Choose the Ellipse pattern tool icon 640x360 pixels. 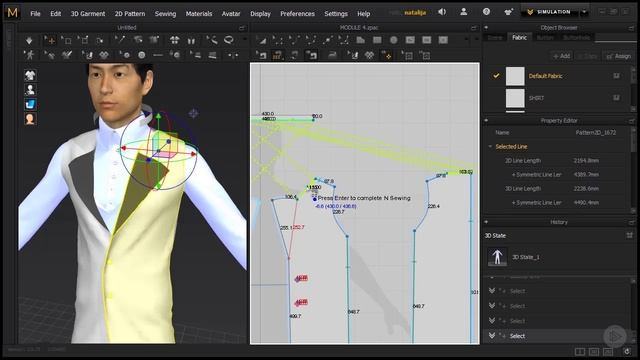393,40
